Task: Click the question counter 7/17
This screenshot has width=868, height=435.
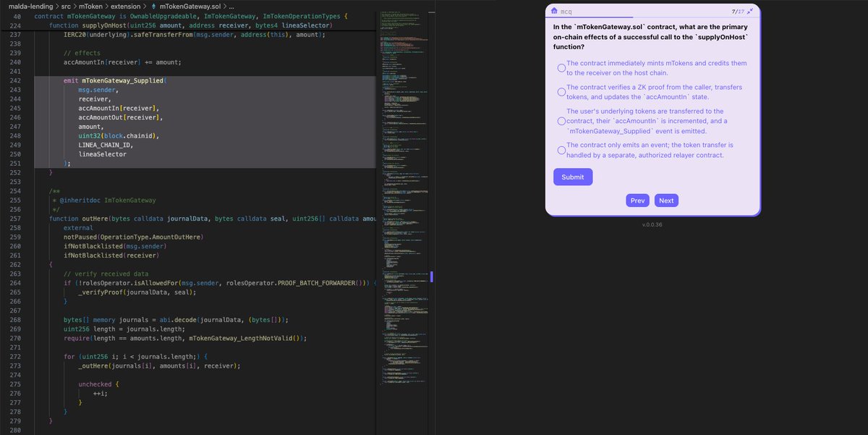Action: point(738,11)
